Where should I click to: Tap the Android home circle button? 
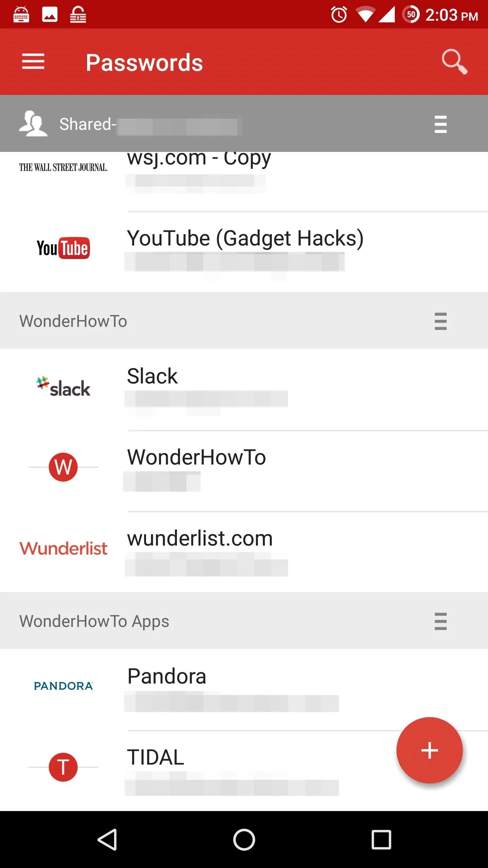pos(244,840)
